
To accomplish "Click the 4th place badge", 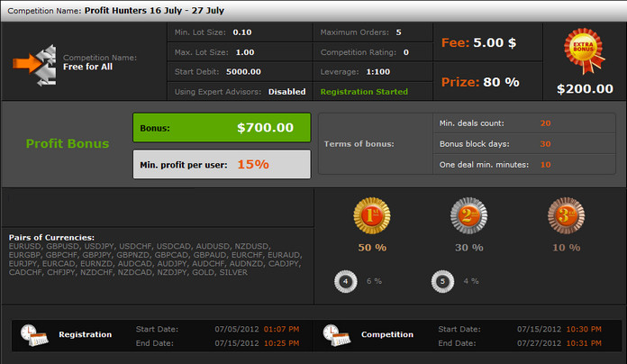I will pyautogui.click(x=346, y=282).
